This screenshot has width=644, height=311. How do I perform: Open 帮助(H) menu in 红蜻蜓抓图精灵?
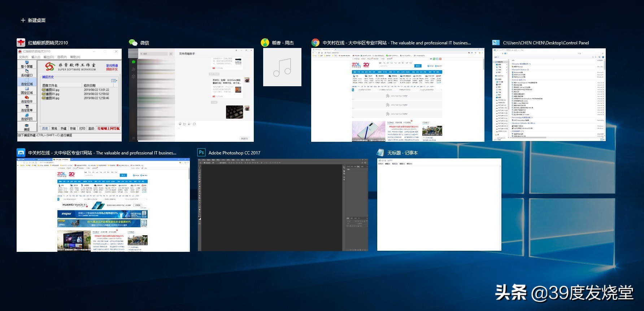(75, 57)
